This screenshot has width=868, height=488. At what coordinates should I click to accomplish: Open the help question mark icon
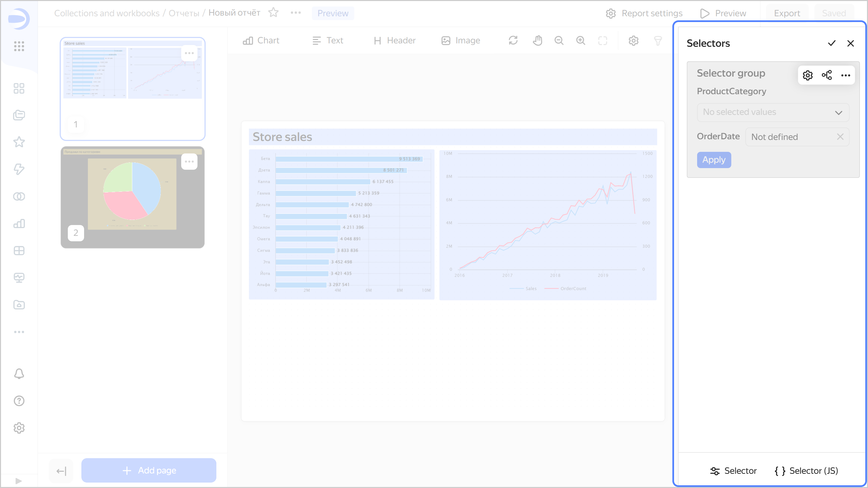[x=19, y=401]
